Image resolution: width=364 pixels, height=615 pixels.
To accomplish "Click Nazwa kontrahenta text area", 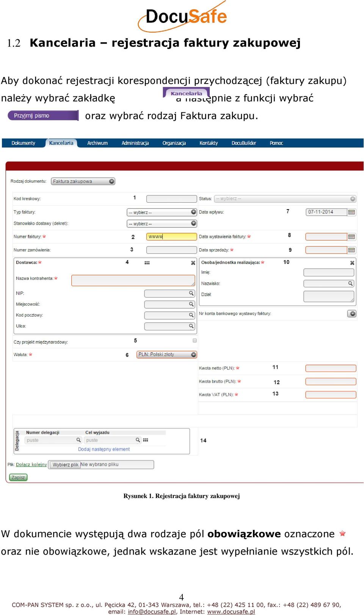I will click(133, 280).
